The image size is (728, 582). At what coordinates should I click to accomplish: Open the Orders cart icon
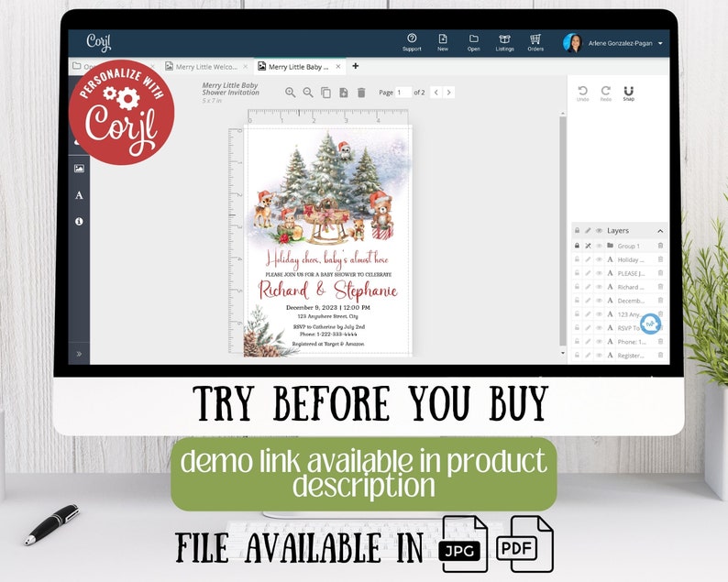pos(535,42)
